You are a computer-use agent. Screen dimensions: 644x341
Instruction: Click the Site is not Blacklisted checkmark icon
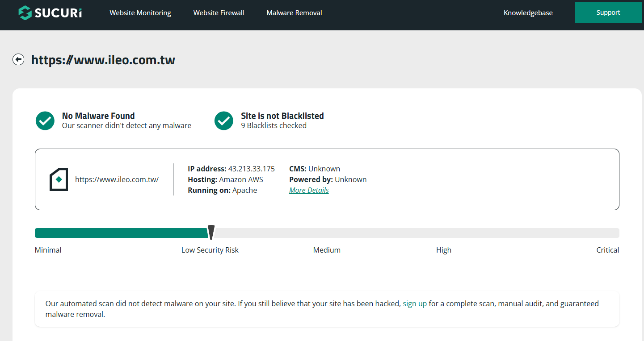point(224,121)
